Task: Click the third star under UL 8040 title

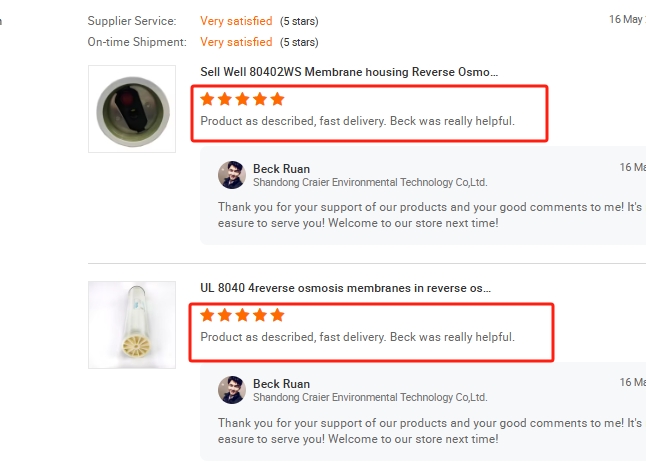Action: click(x=242, y=315)
